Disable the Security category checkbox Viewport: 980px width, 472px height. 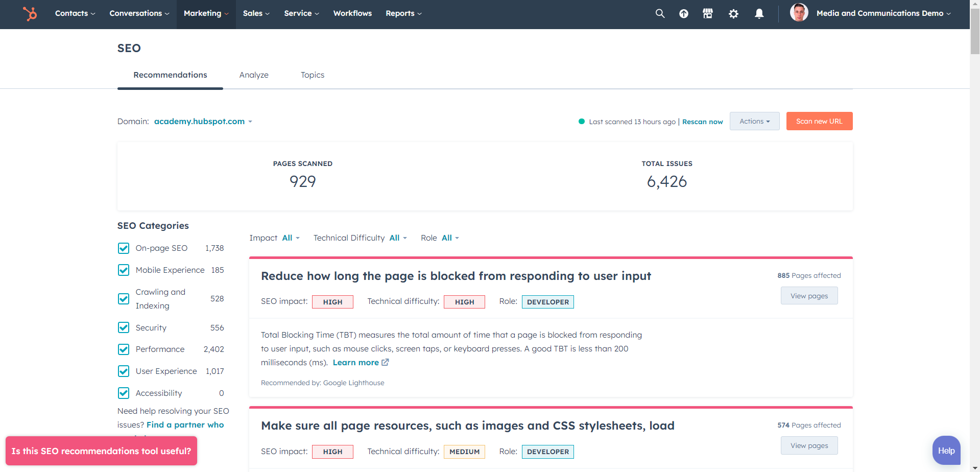[x=123, y=327]
